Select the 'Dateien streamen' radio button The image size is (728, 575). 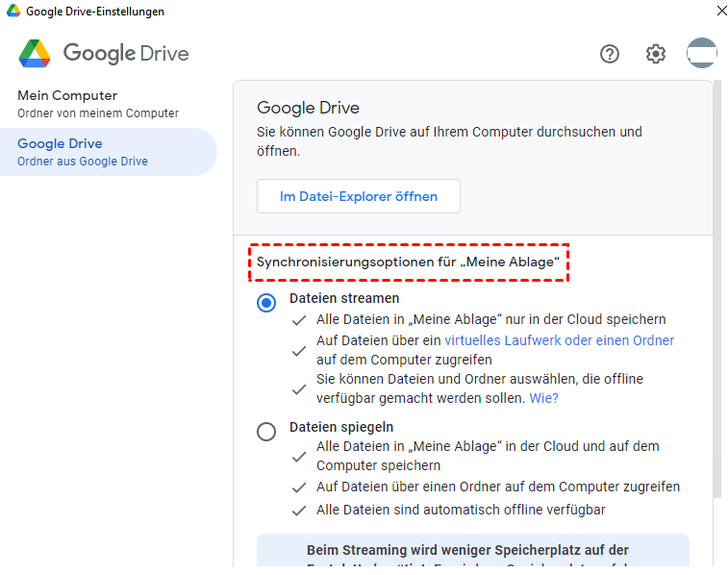point(266,303)
